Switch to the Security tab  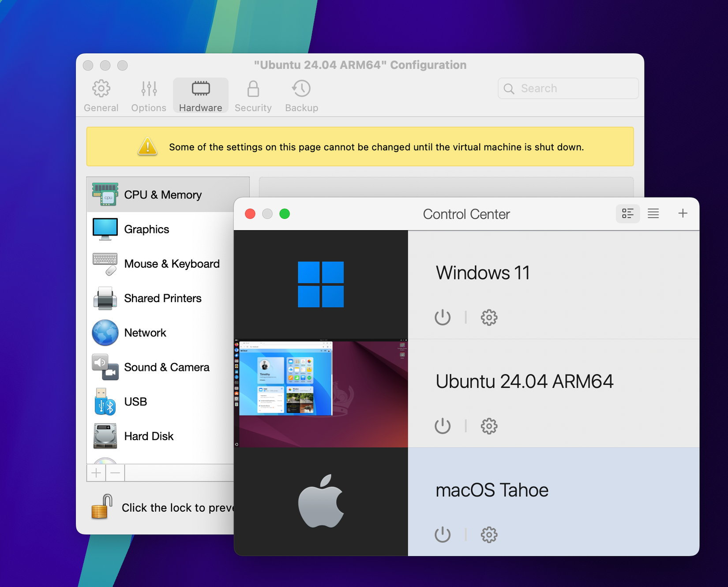tap(253, 94)
